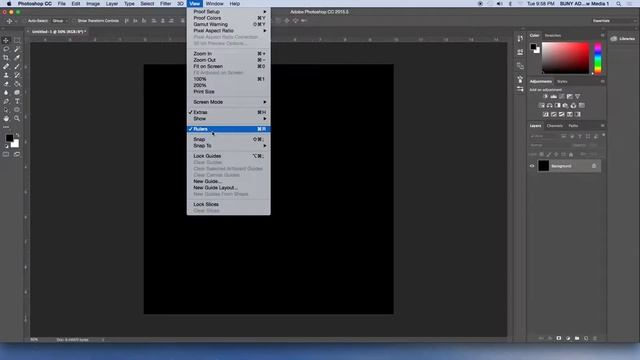Open the Layers panel options menu
Viewport: 640px width, 360px height.
[x=602, y=126]
